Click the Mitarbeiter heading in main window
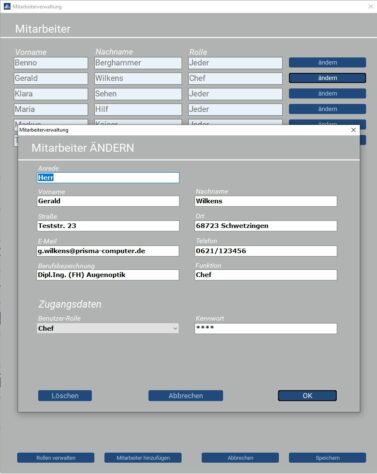This screenshot has width=377, height=474. coord(43,29)
